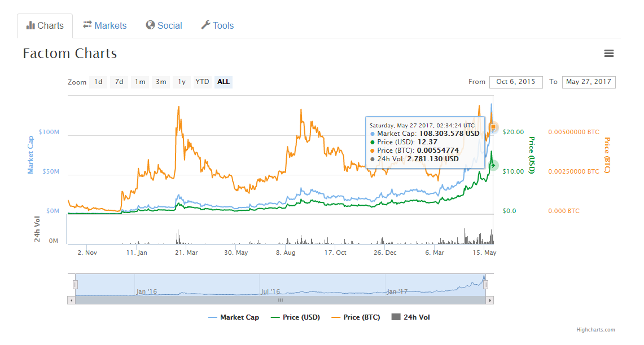Click the navigator scrollbar thumb grip
The width and height of the screenshot is (644, 345).
(x=281, y=300)
